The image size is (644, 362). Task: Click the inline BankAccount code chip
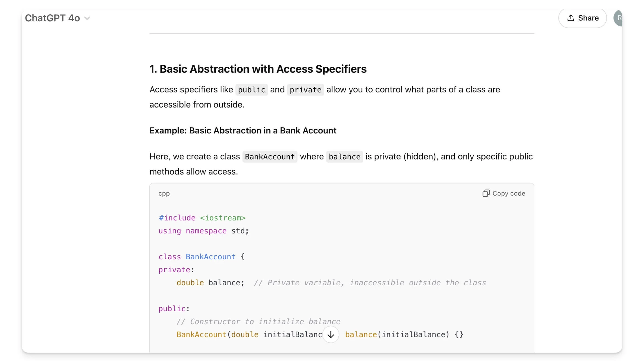pyautogui.click(x=270, y=157)
